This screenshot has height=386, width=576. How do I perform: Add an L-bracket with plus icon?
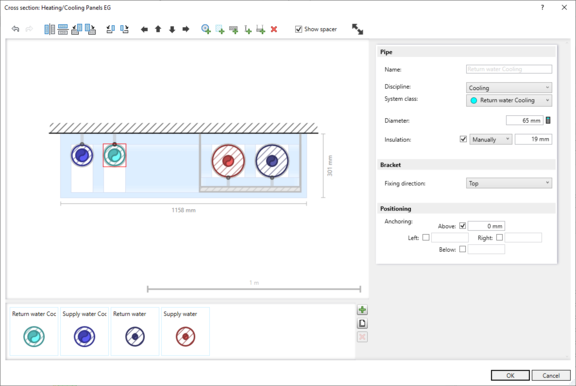248,29
